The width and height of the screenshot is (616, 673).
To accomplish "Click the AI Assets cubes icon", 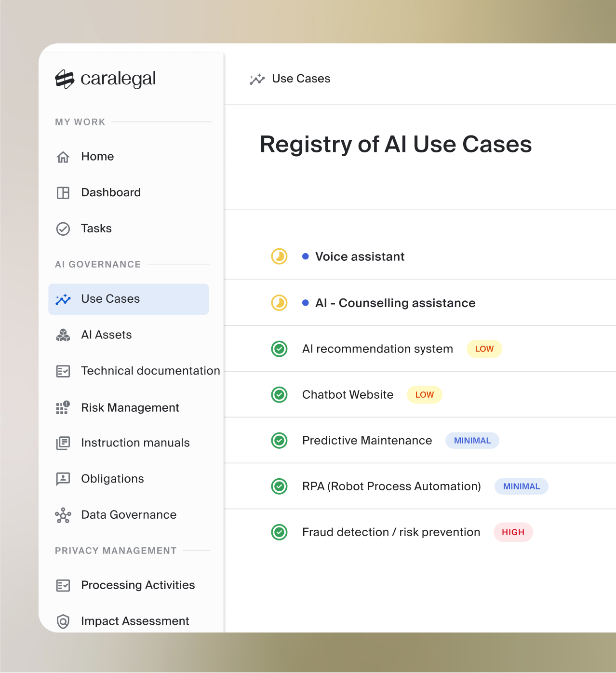I will point(63,335).
